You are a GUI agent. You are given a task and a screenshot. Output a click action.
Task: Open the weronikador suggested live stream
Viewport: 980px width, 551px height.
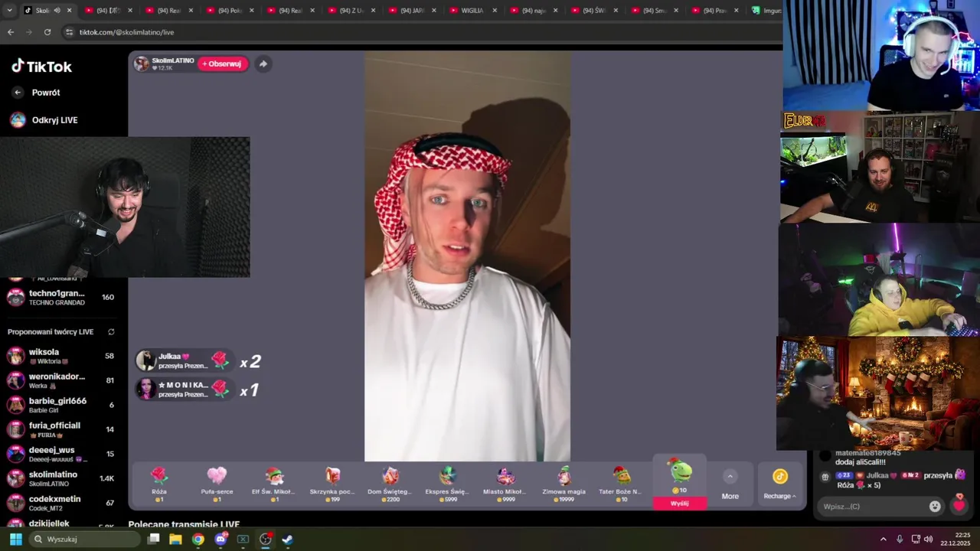click(x=60, y=380)
